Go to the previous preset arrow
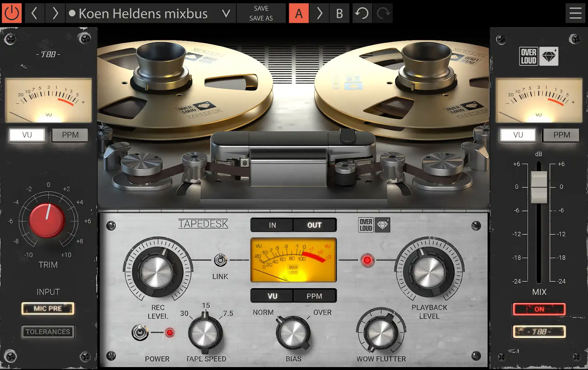 (34, 14)
